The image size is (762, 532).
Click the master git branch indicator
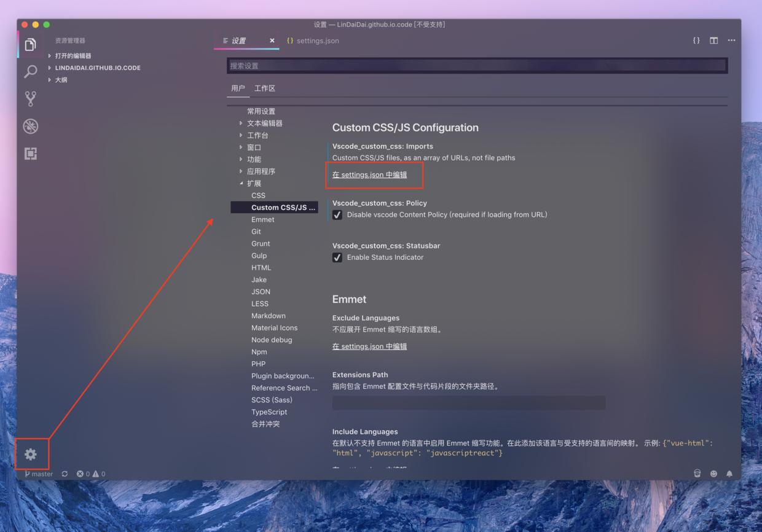39,474
